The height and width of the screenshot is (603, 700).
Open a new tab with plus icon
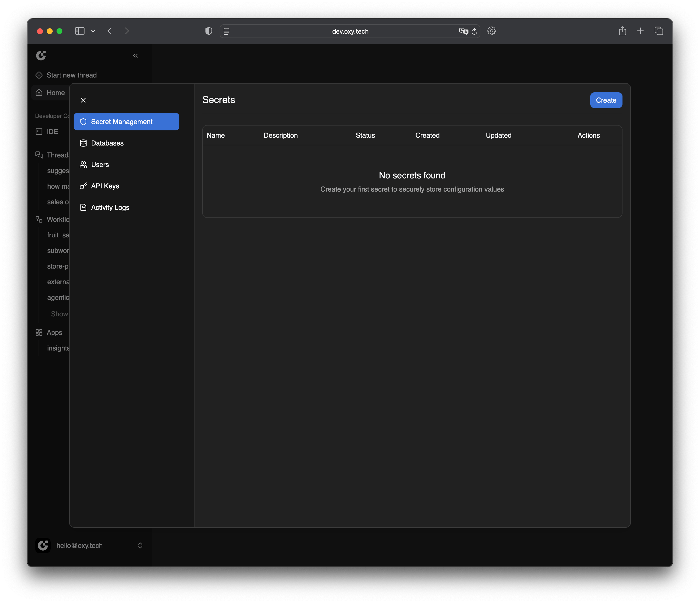640,31
